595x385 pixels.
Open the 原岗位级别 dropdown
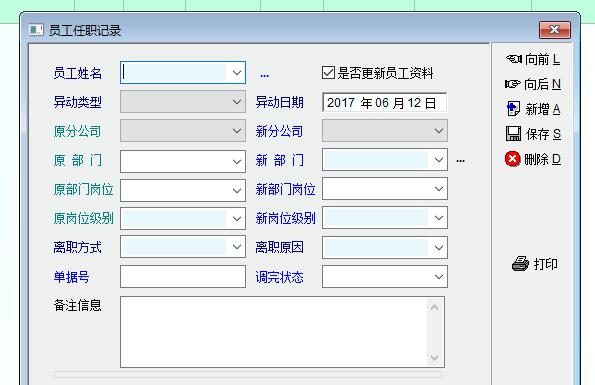click(237, 218)
